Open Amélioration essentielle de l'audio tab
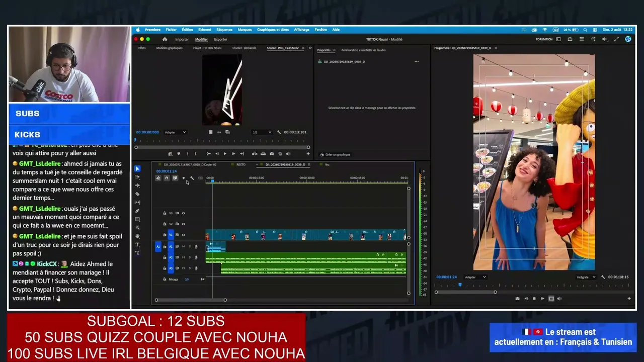644x362 pixels. coord(363,50)
